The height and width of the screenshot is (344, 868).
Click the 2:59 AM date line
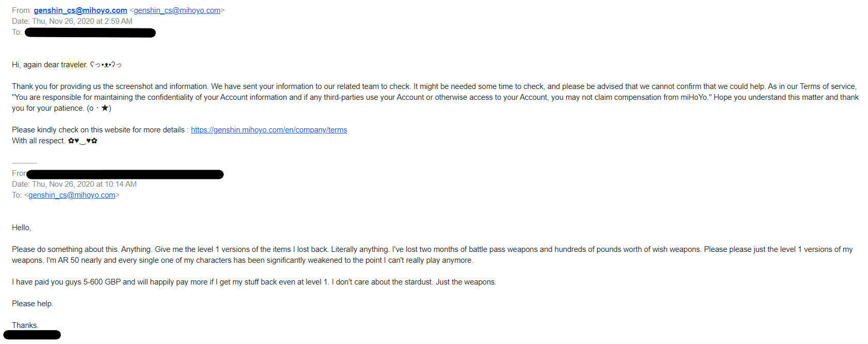pos(72,21)
